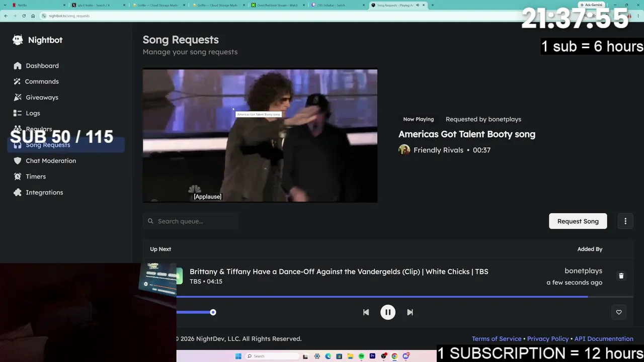Click the Nightbot logo icon
The width and height of the screenshot is (644, 362).
point(18,40)
